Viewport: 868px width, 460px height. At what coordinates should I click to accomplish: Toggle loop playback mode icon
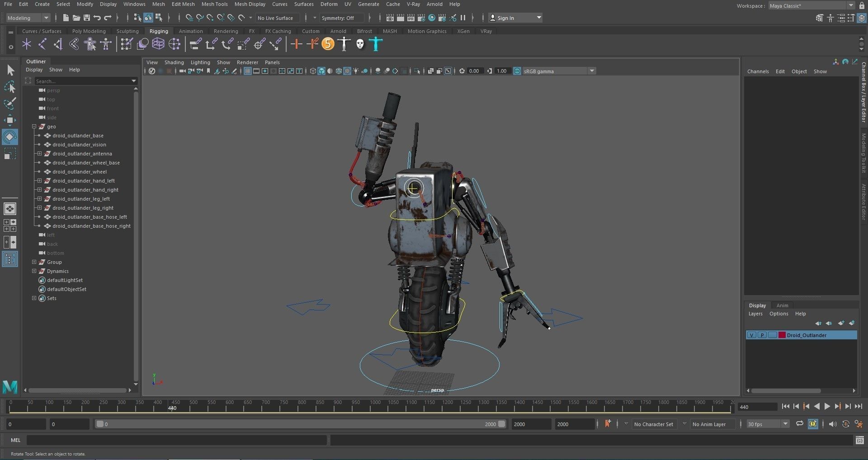[800, 424]
